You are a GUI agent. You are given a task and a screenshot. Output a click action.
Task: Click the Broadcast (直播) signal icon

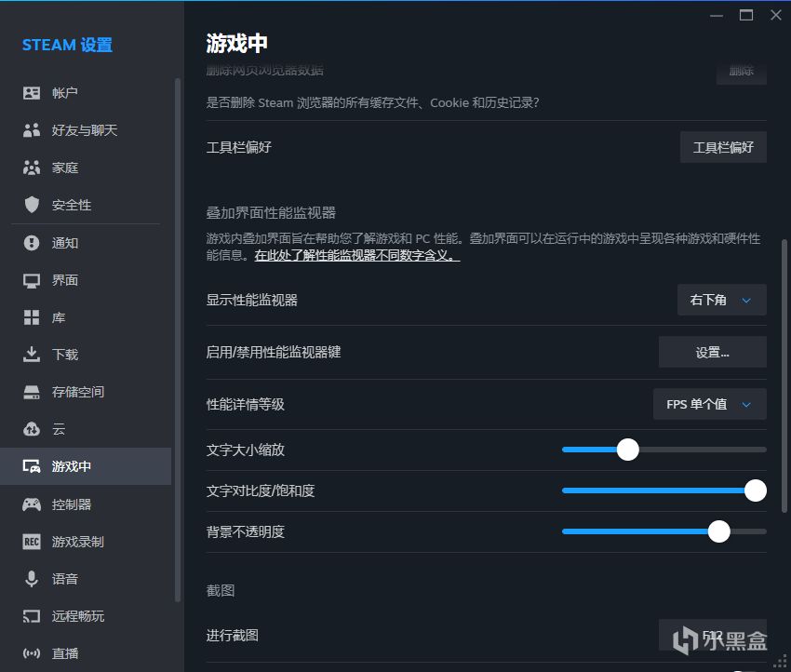tap(32, 653)
